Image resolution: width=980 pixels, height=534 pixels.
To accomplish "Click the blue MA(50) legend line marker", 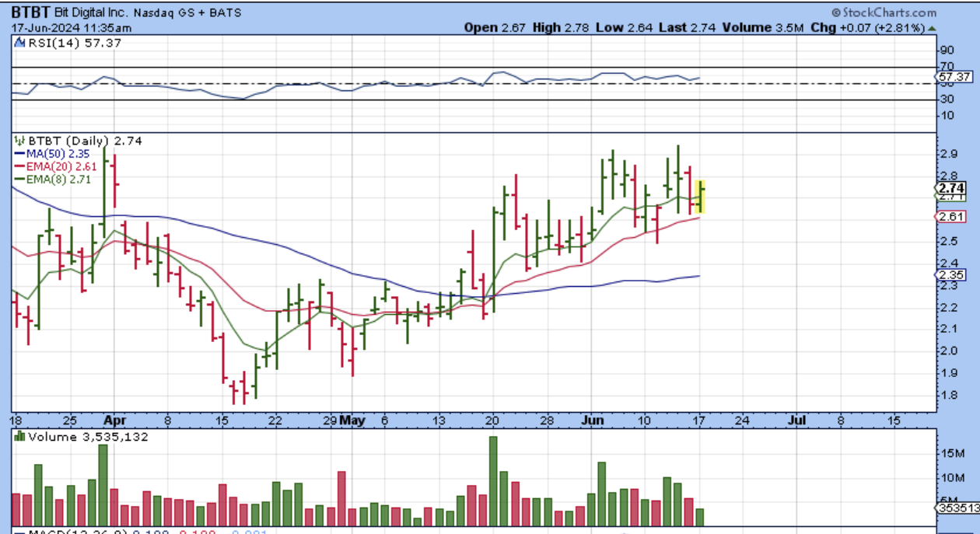I will tap(20, 152).
